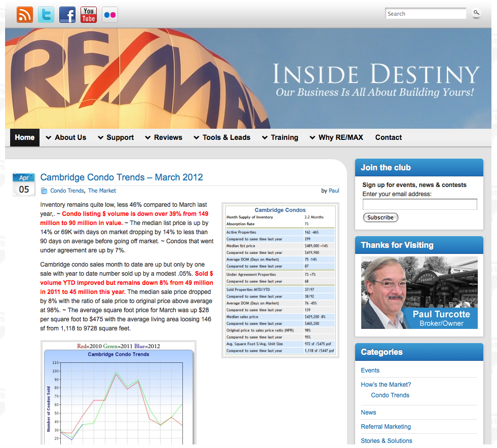Open the Cambridge Condo Trends – March 2012 post
The image size is (497, 448).
[122, 177]
